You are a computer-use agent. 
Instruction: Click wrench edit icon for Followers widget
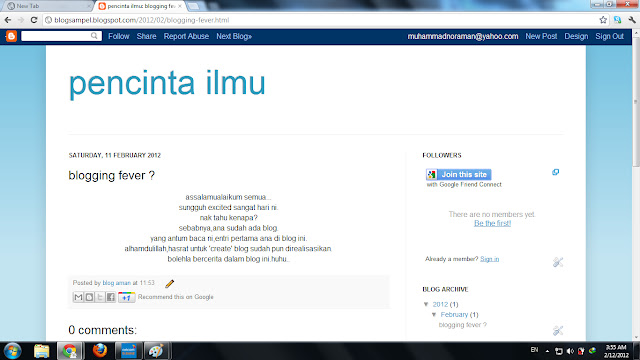(x=558, y=262)
